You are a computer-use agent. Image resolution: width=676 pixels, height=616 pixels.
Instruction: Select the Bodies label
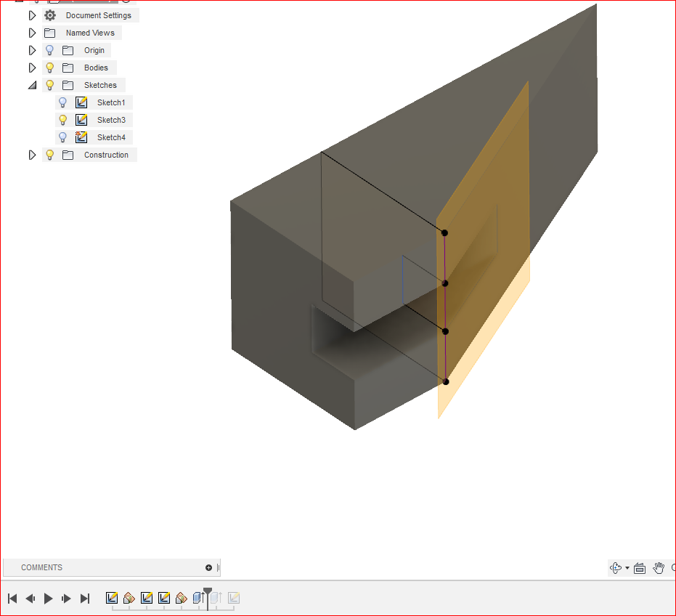tap(96, 68)
